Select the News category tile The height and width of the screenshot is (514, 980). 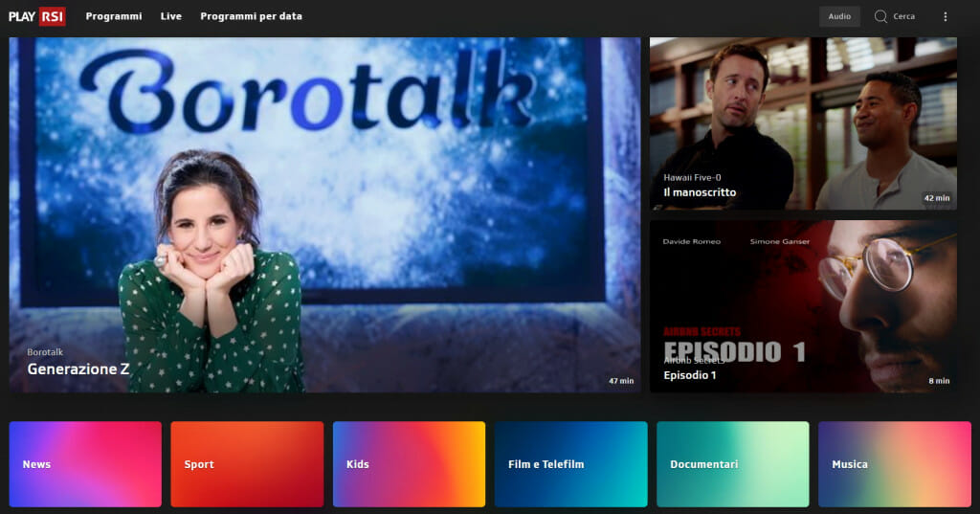click(x=85, y=464)
